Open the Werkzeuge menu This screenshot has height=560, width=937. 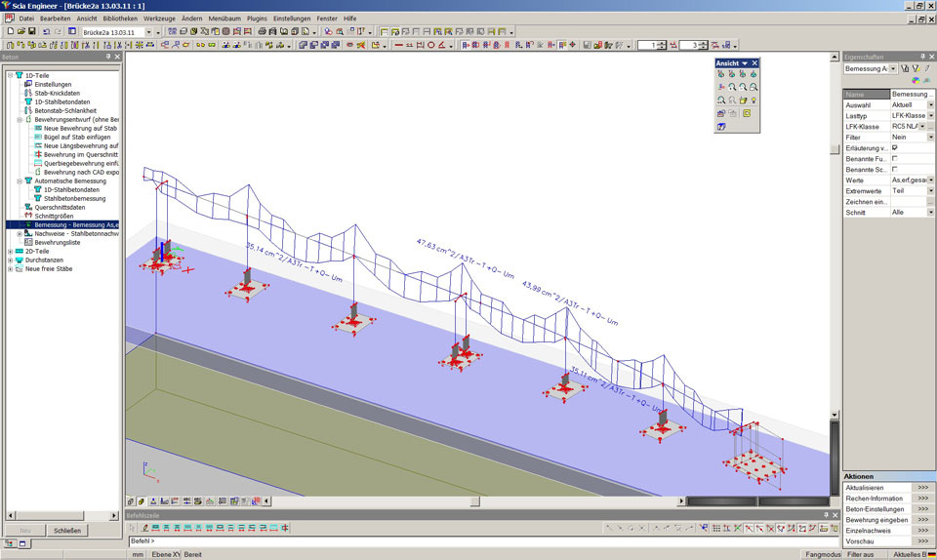pyautogui.click(x=159, y=19)
